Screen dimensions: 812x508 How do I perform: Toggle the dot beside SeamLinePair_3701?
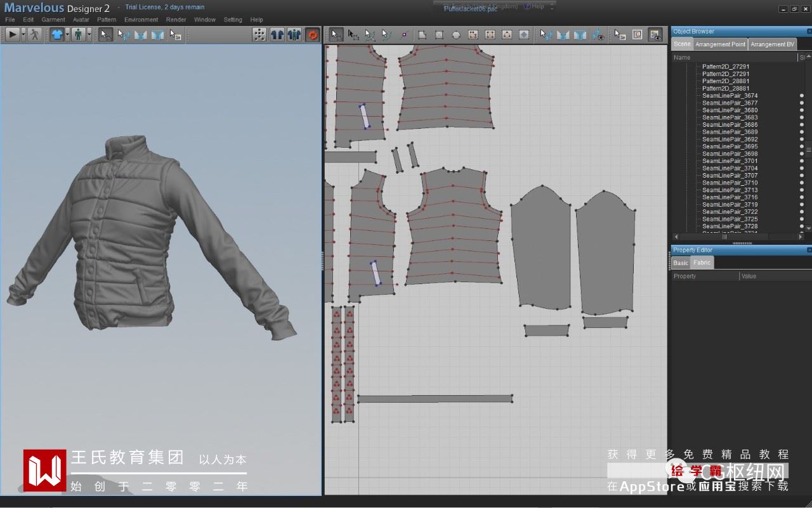pos(802,161)
